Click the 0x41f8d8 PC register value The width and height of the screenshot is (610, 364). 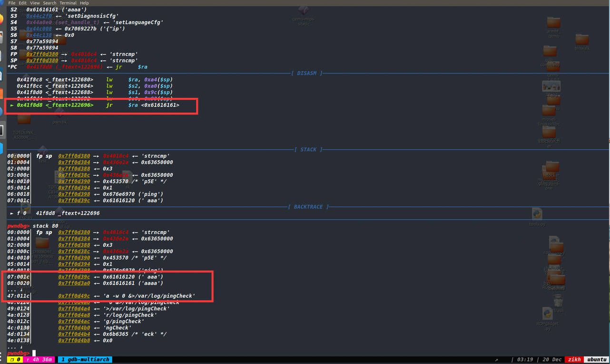39,67
